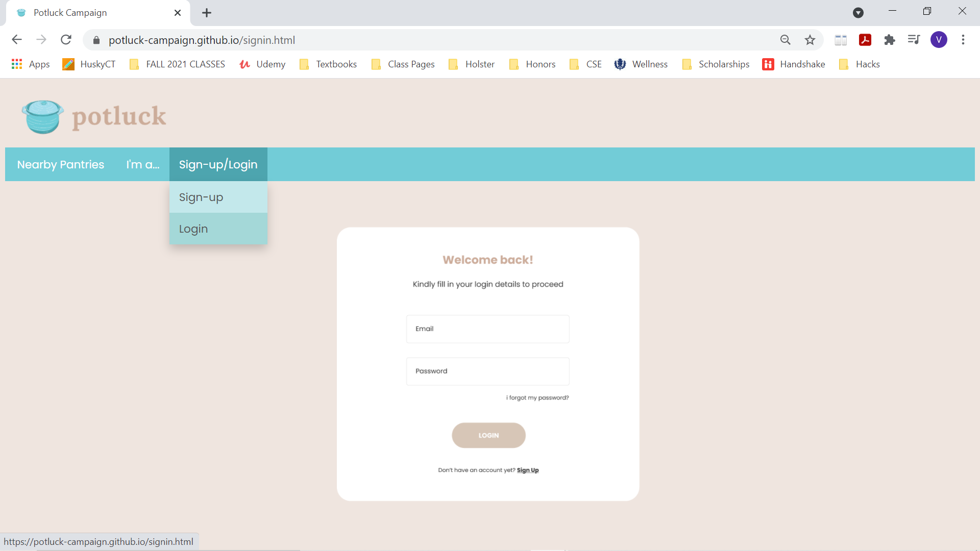Select Sign-up from the dropdown menu
Viewport: 980px width, 551px height.
click(x=201, y=197)
